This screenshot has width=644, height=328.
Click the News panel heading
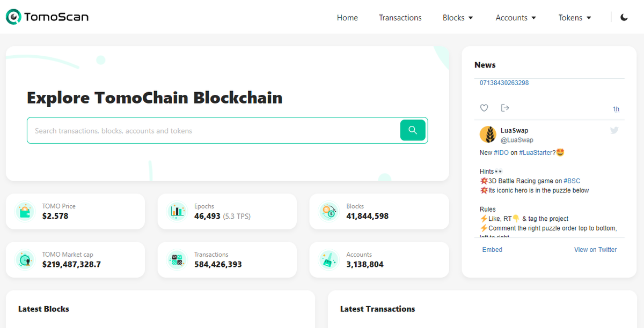pos(485,65)
